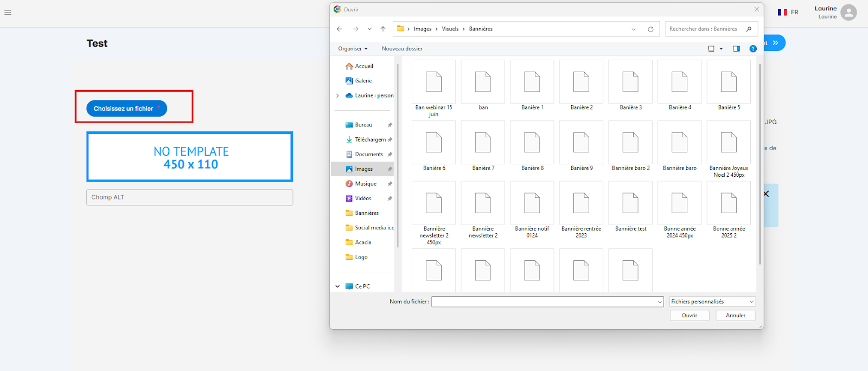Go up one folder level
This screenshot has height=371, width=868.
click(383, 29)
